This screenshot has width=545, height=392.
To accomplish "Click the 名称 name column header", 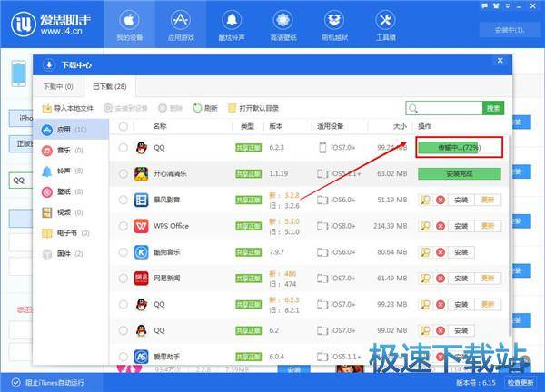I will 160,126.
